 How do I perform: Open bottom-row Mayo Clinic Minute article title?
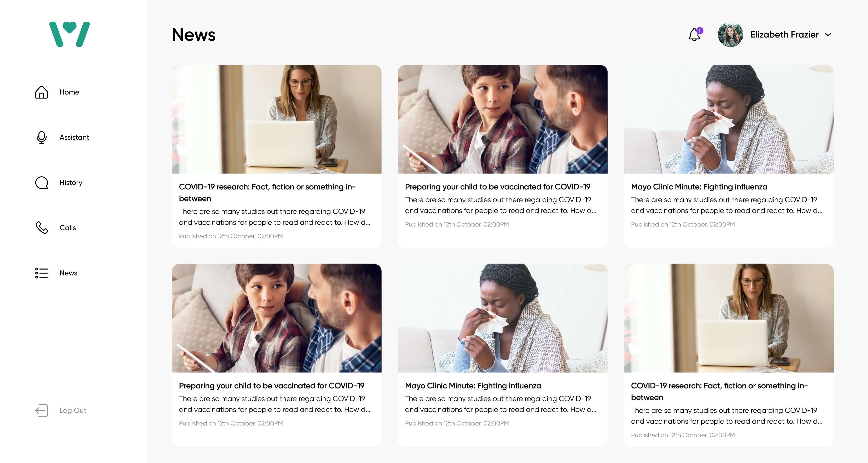(473, 385)
